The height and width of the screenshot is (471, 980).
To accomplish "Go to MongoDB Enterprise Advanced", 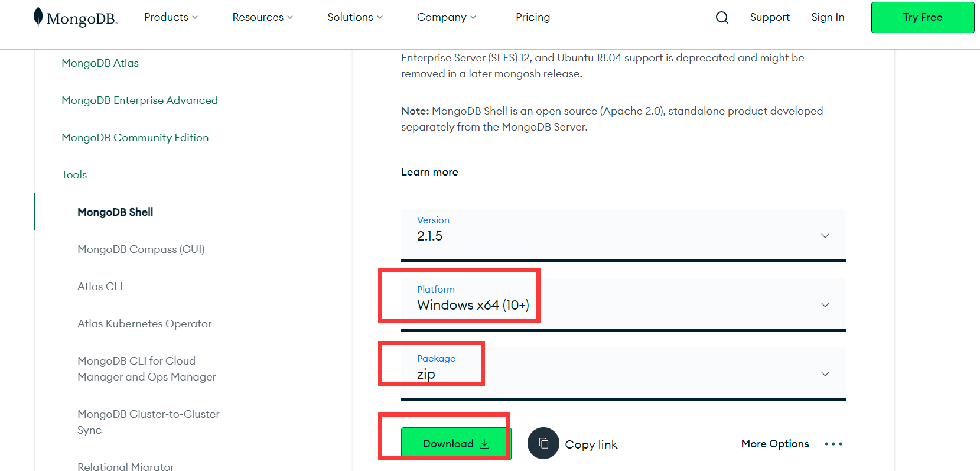I will [x=139, y=100].
